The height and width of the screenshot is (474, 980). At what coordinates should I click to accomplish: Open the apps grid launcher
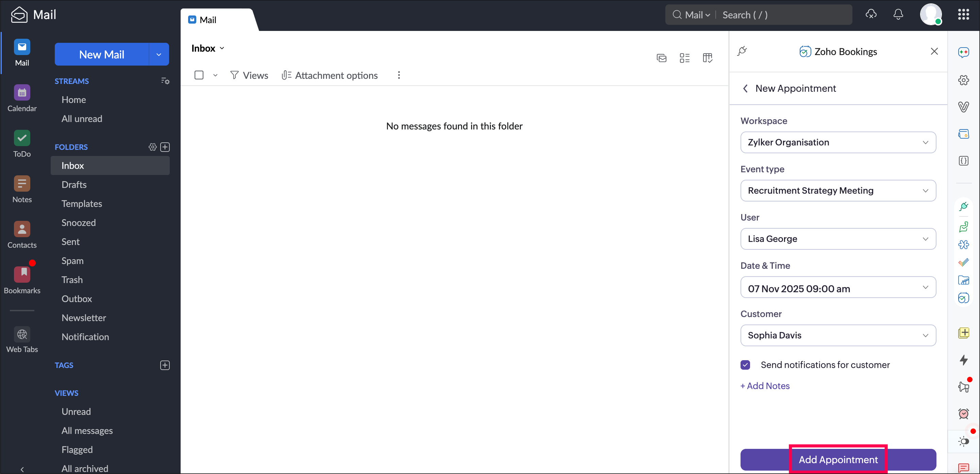[963, 15]
